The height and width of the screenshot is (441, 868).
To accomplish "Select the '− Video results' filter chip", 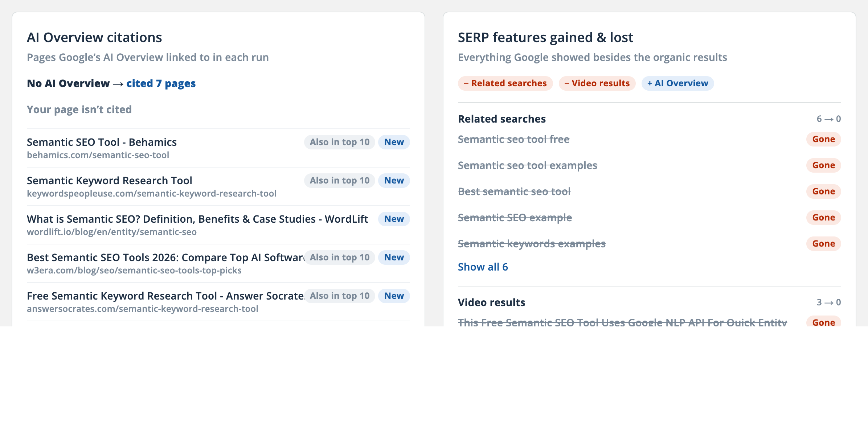I will [x=597, y=83].
